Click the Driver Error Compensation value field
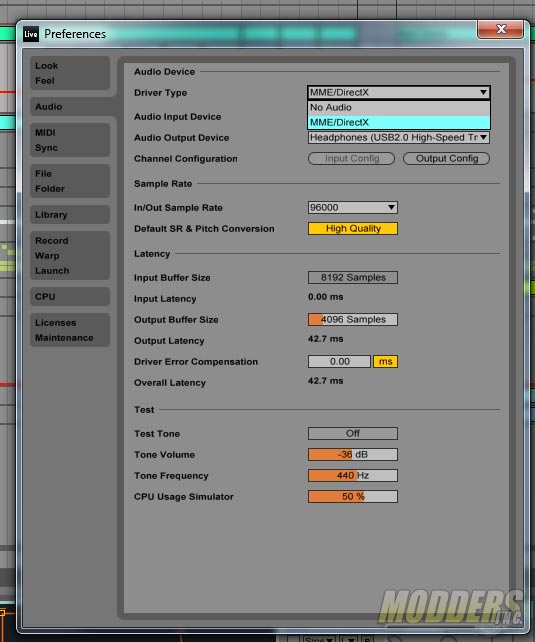 [x=339, y=362]
